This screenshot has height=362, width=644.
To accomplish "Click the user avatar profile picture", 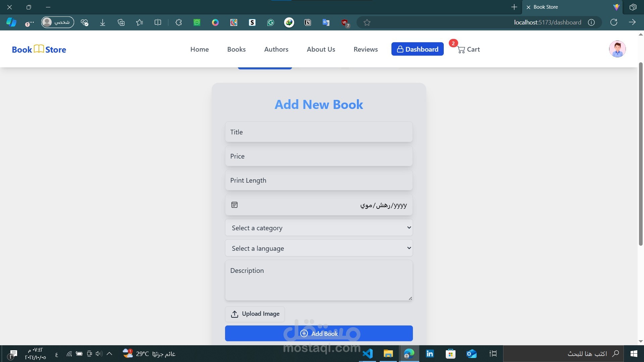I will (617, 49).
